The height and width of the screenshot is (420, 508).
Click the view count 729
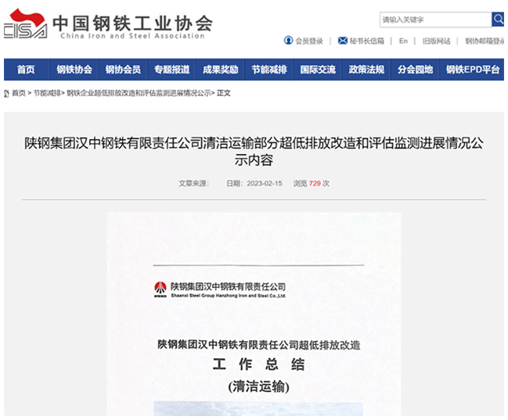[x=315, y=184]
